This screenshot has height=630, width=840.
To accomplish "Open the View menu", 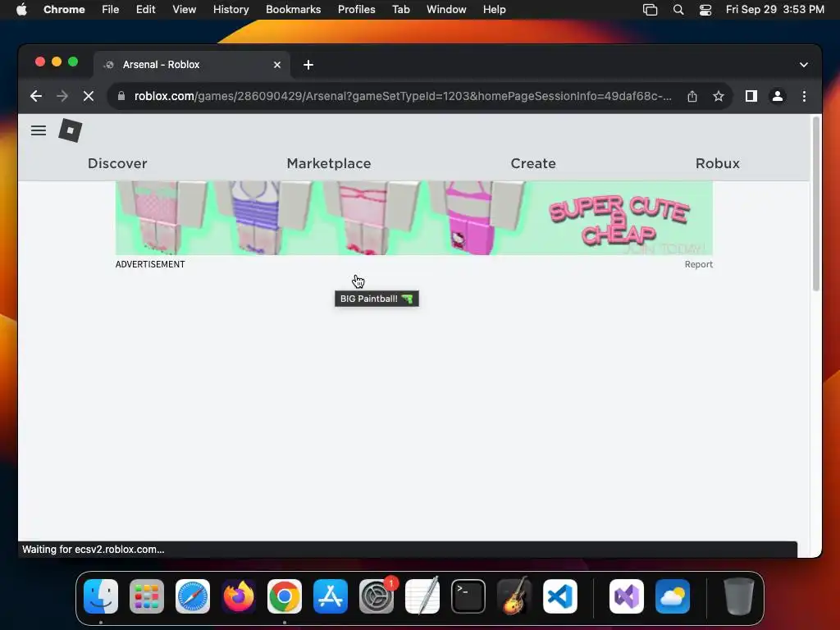I will (184, 10).
